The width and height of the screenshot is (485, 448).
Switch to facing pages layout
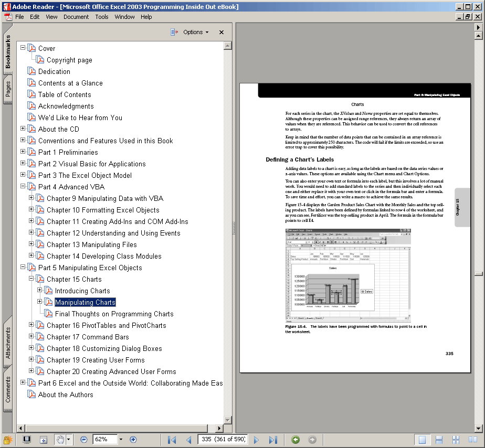click(472, 440)
